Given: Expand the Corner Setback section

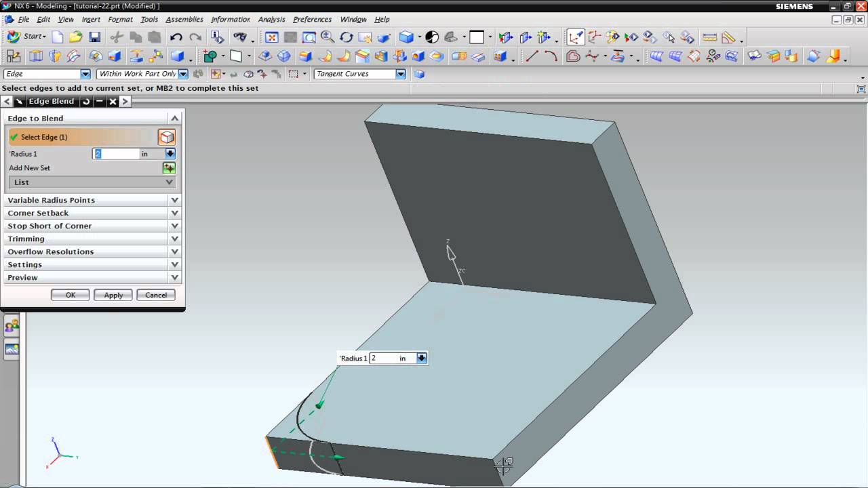Looking at the screenshot, I should 93,213.
